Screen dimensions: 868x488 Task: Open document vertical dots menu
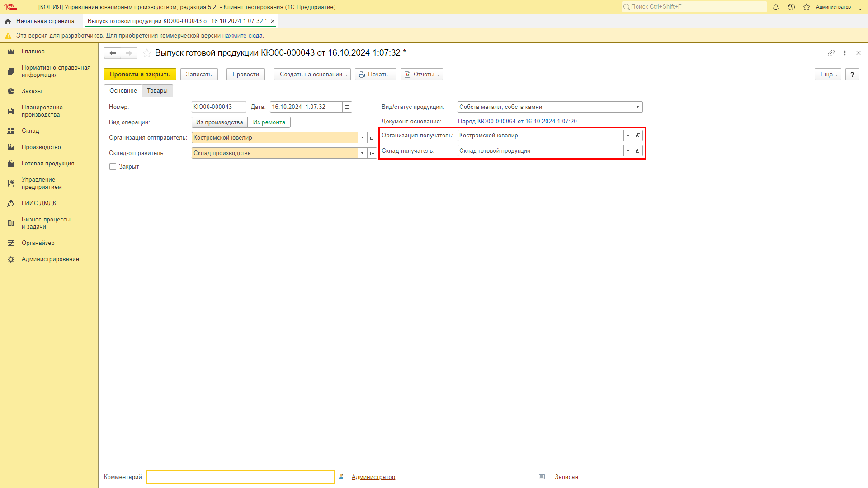[x=845, y=53]
